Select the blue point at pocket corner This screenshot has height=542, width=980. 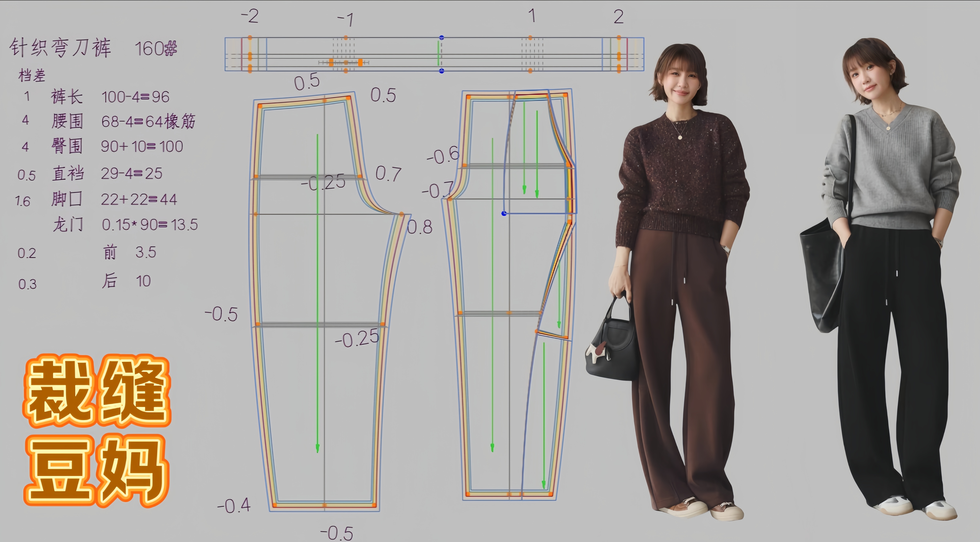pyautogui.click(x=504, y=213)
